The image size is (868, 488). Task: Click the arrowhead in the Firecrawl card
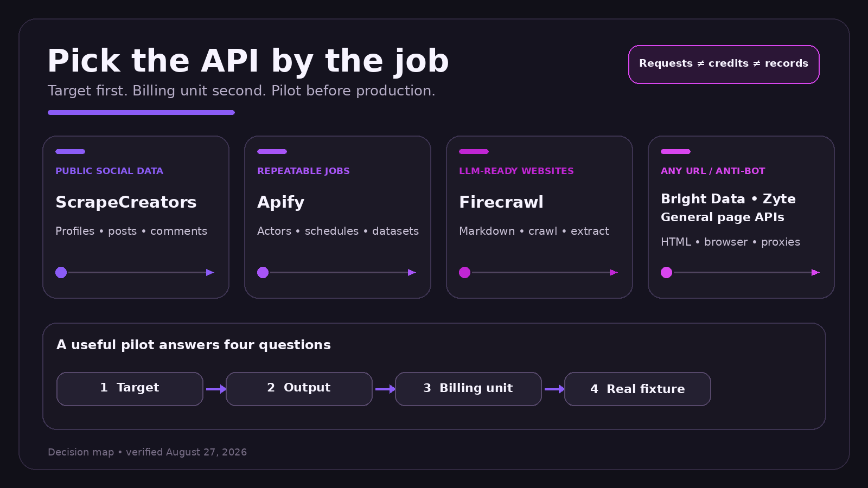pos(614,272)
